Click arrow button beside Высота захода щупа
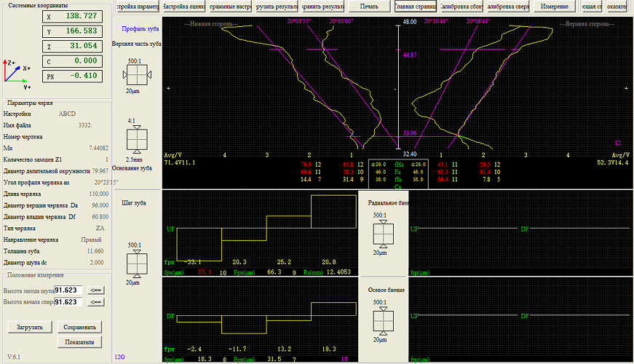 pos(96,290)
